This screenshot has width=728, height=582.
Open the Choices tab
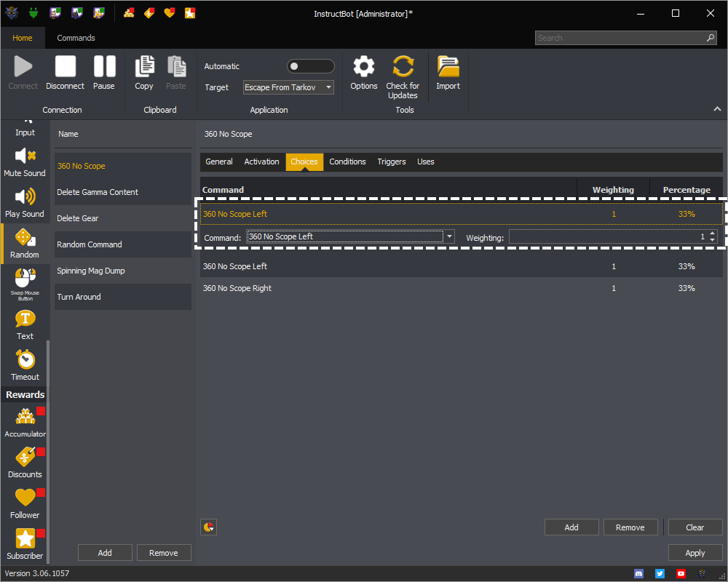[304, 162]
